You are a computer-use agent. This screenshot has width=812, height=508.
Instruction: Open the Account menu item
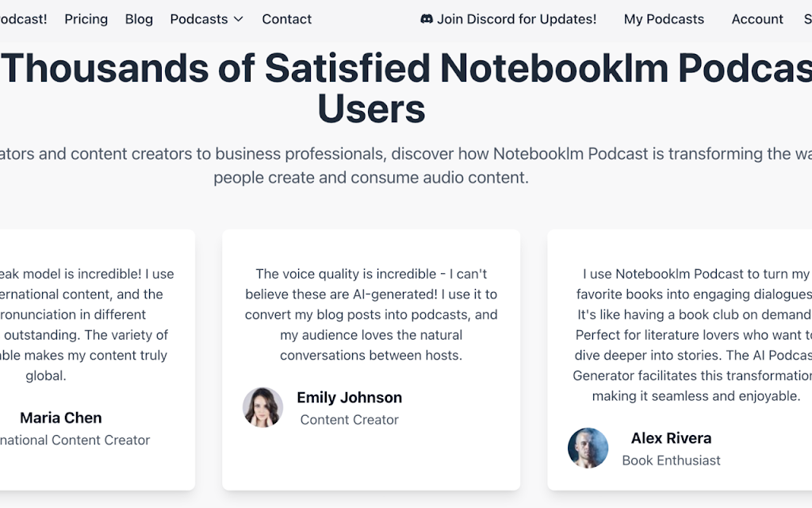(x=757, y=19)
